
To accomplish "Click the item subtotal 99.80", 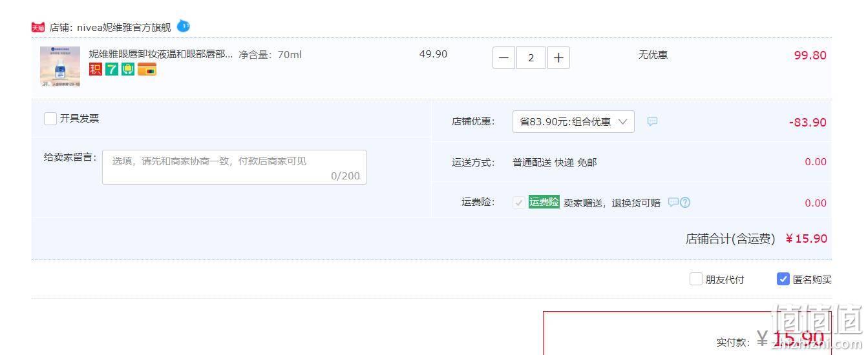I will (x=810, y=56).
